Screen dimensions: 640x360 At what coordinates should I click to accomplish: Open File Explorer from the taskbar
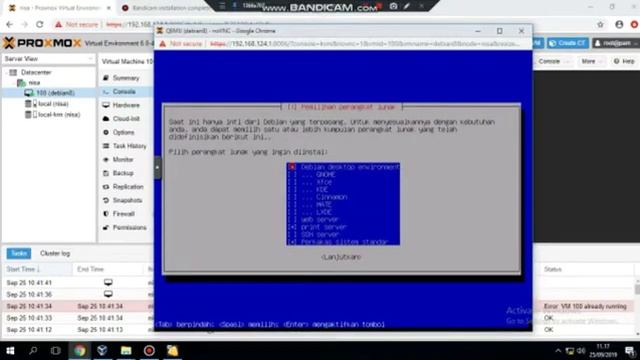pos(126,351)
